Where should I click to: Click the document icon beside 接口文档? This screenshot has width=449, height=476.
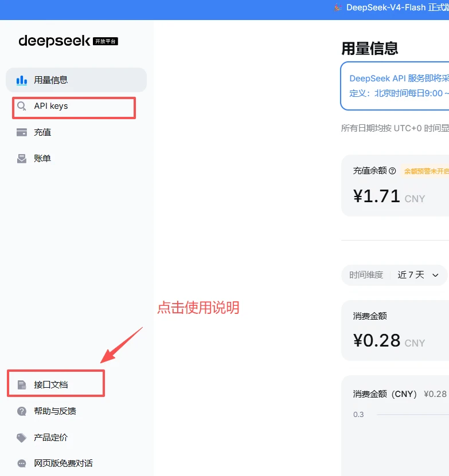(x=22, y=384)
